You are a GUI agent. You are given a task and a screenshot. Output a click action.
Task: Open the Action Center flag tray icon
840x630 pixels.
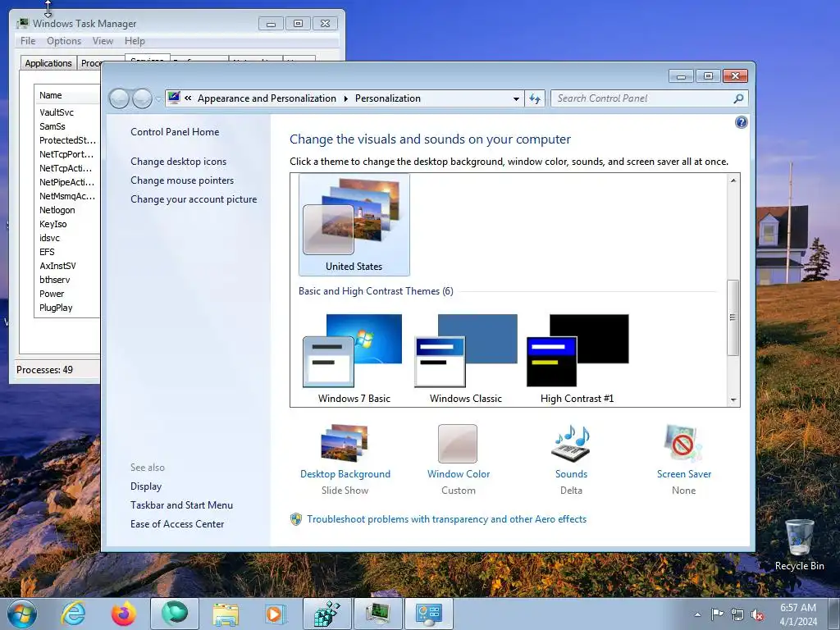717,614
